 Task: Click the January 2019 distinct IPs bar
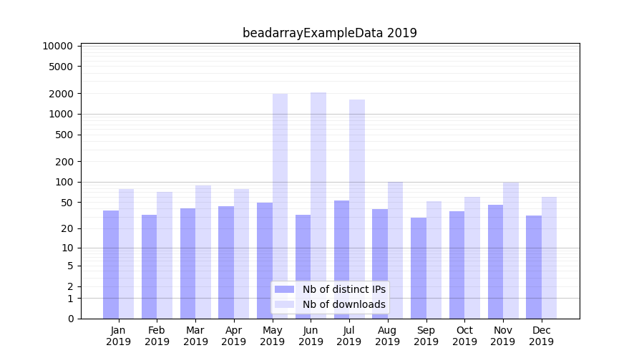(x=111, y=265)
